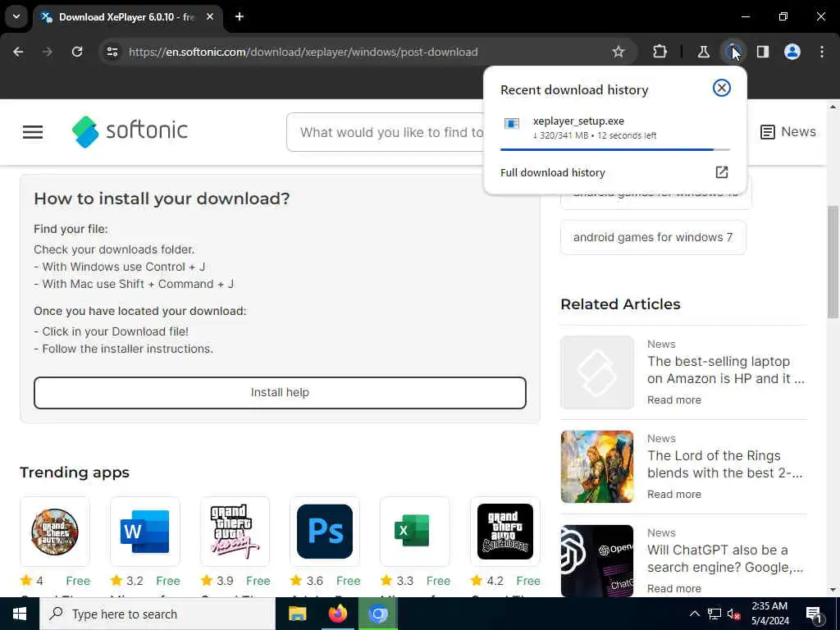Screen dimensions: 840x630
Task: Toggle the Chrome side panel
Action: [x=762, y=52]
